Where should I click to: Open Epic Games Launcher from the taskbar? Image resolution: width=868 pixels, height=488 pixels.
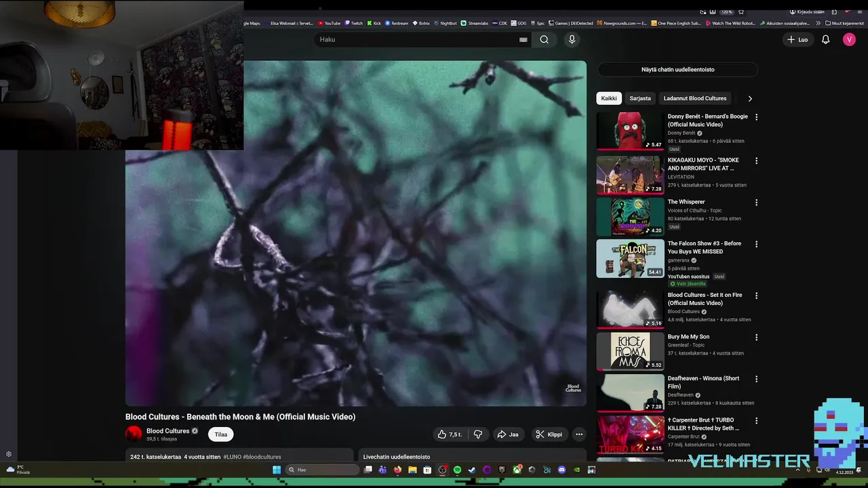tap(502, 470)
